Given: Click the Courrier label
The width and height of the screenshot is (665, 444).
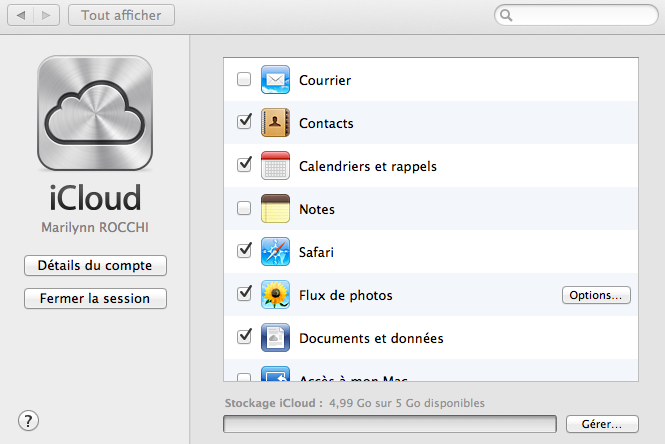Looking at the screenshot, I should point(325,80).
